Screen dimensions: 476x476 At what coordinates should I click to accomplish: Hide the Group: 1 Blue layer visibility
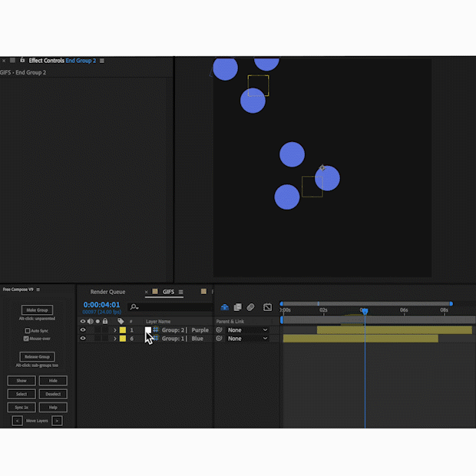83,339
